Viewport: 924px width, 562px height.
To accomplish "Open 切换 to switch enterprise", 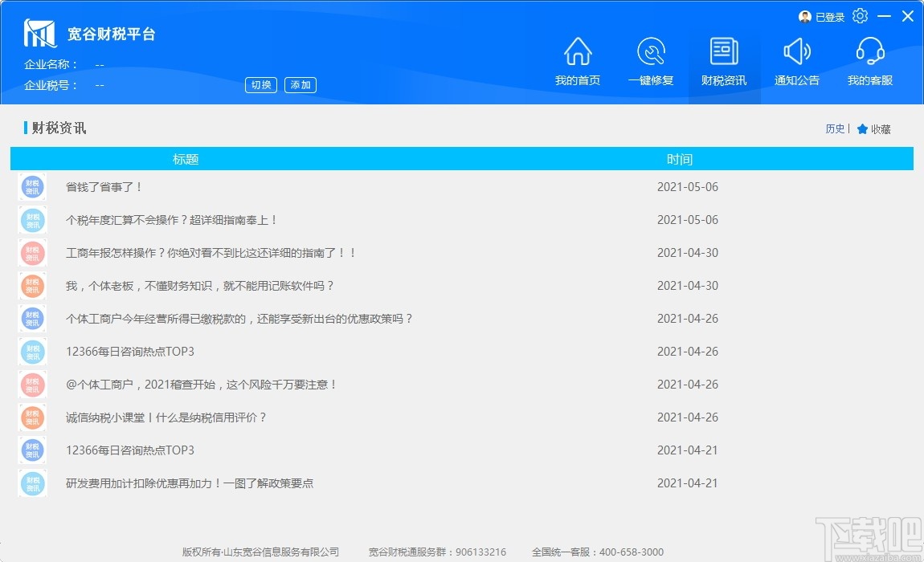I will pyautogui.click(x=260, y=84).
